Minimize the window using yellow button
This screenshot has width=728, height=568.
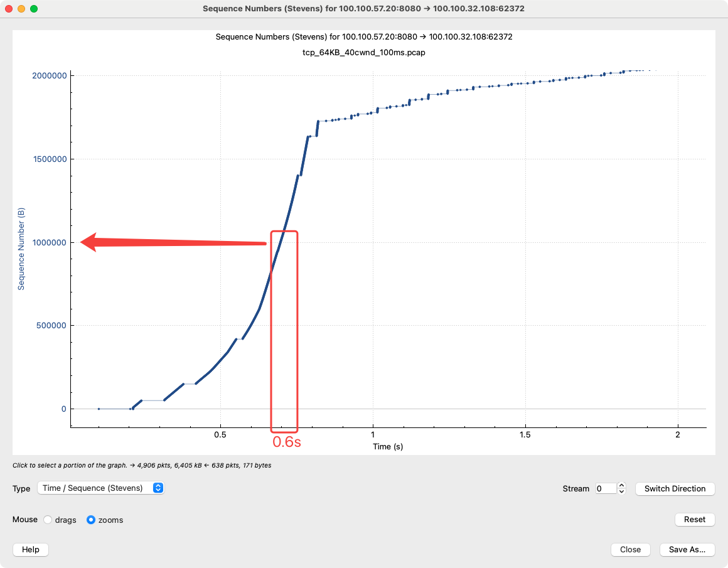[x=21, y=9]
